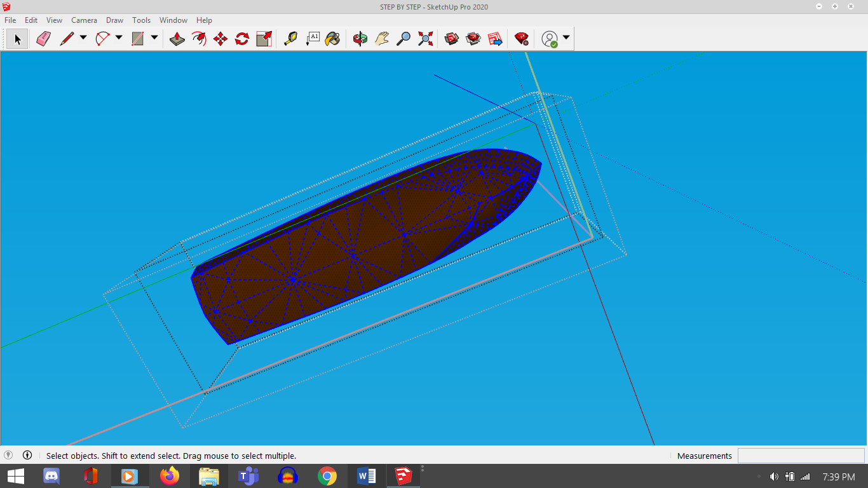Open the Extension Warehouse
This screenshot has width=868, height=488.
point(473,39)
